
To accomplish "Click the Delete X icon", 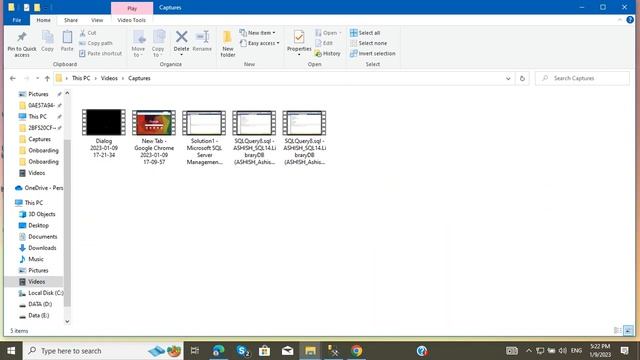I will coord(181,37).
